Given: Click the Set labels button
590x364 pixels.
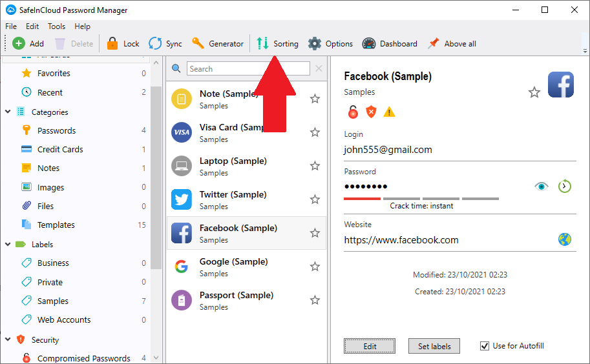Looking at the screenshot, I should [434, 347].
